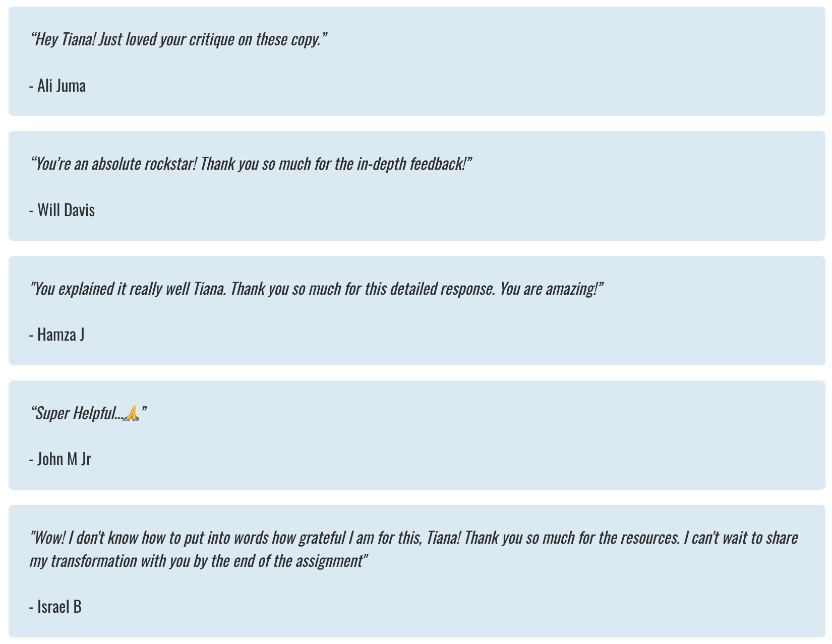Click the word "grateful" in Israel's quote
832x644 pixels.
click(322, 538)
